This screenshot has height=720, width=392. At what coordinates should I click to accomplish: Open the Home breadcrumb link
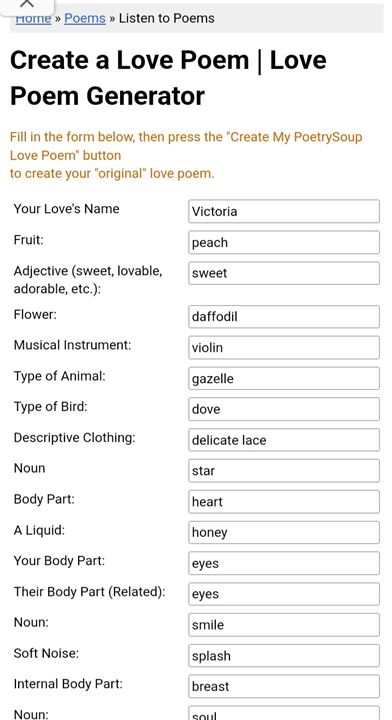click(33, 18)
